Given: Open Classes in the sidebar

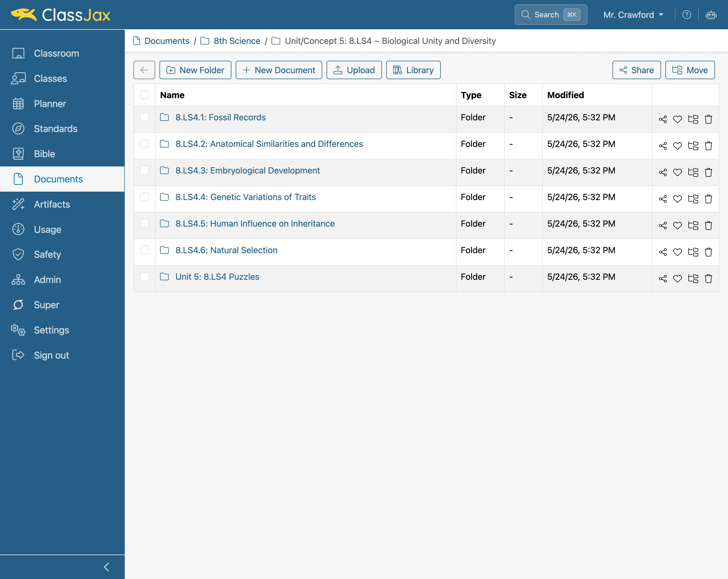Looking at the screenshot, I should 62,79.
